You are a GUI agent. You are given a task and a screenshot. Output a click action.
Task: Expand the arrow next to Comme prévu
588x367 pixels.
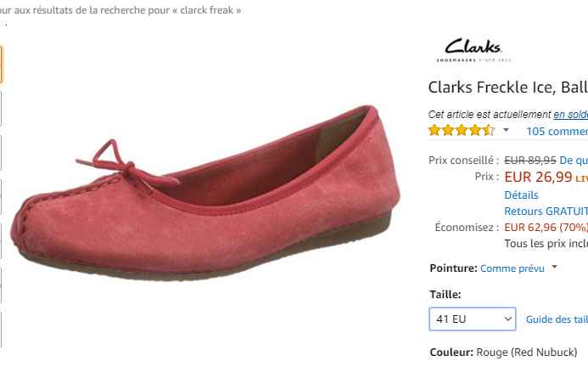coord(554,267)
